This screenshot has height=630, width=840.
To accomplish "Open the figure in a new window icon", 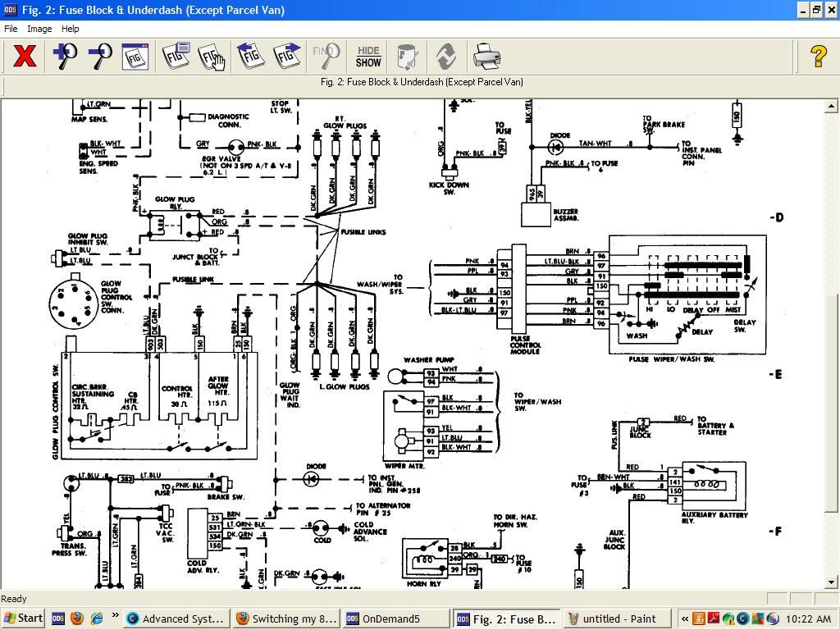I will (x=176, y=57).
